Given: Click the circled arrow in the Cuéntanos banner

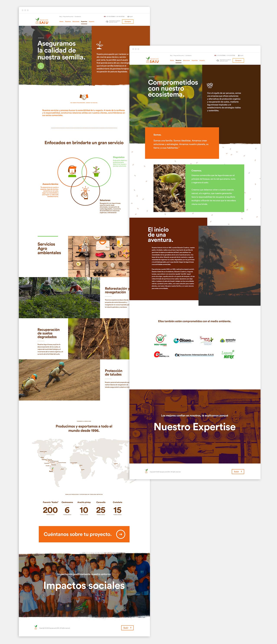Looking at the screenshot, I should coord(121,534).
